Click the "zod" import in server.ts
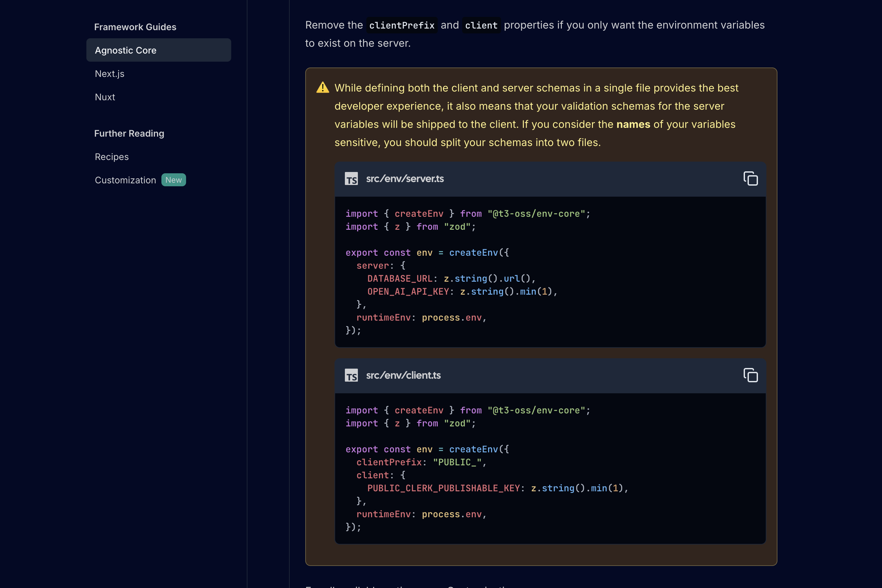This screenshot has width=882, height=588. point(457,227)
